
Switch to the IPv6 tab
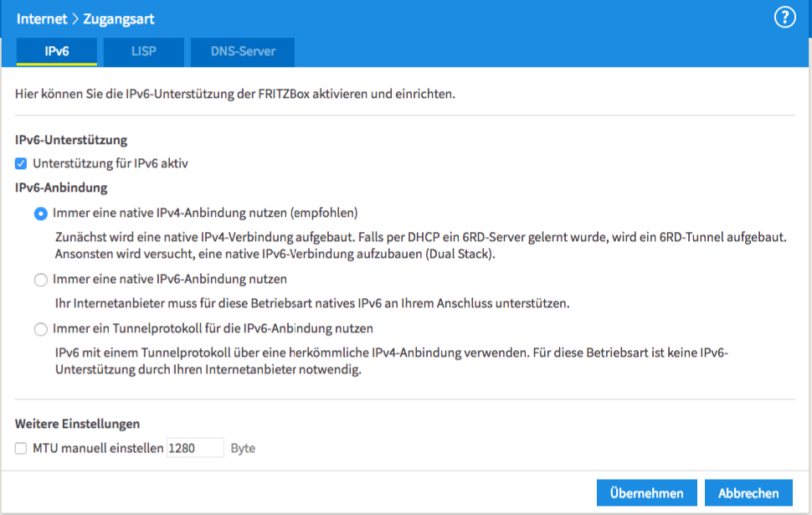click(x=56, y=51)
